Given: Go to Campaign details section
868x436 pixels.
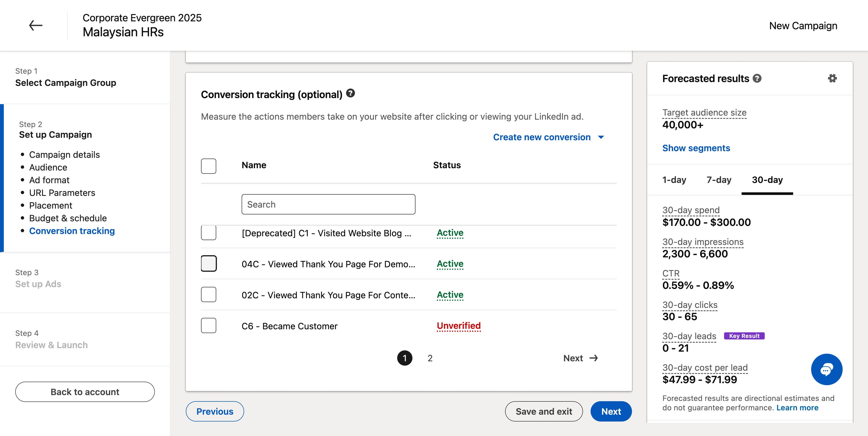Looking at the screenshot, I should click(x=64, y=154).
